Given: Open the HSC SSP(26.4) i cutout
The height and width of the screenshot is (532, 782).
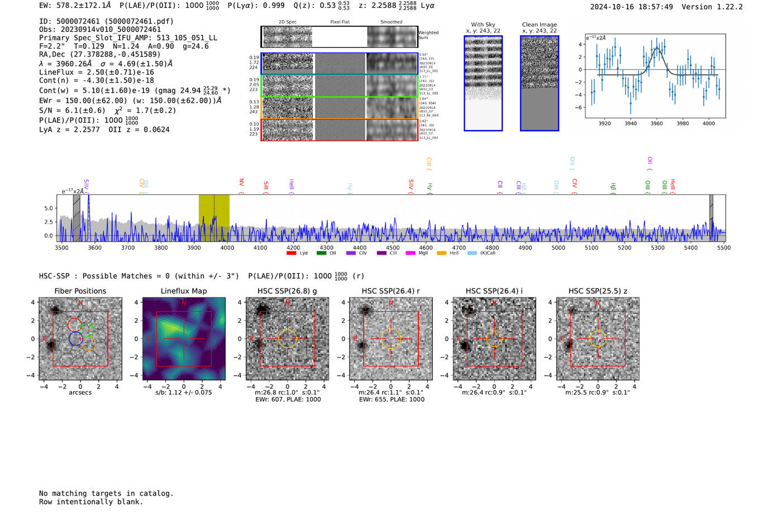Looking at the screenshot, I should click(494, 339).
